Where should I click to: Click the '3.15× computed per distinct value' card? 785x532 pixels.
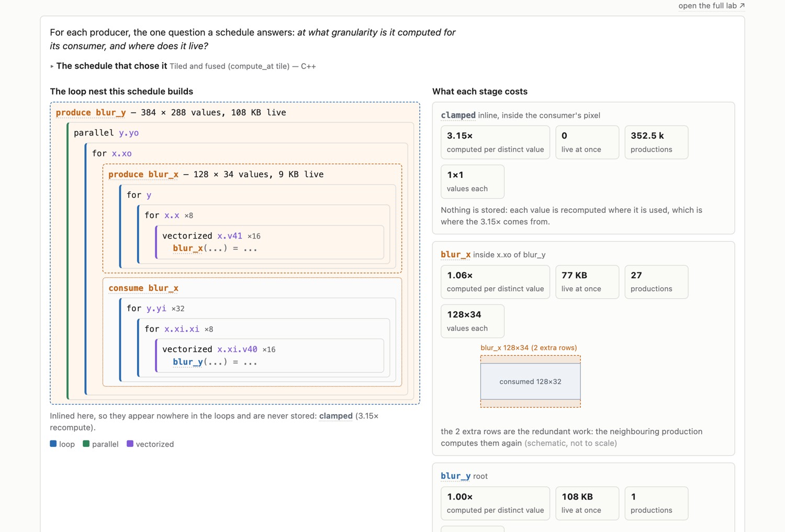pos(495,142)
